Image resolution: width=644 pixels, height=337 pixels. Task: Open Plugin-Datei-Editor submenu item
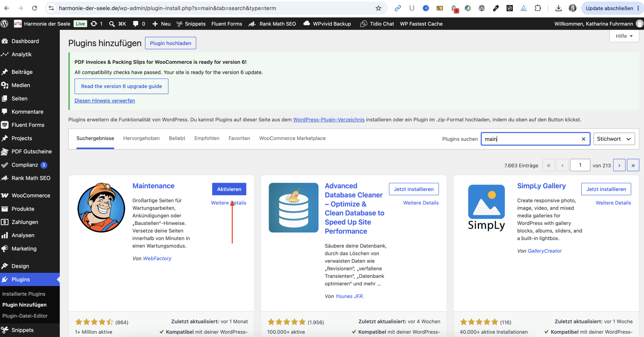coord(25,316)
